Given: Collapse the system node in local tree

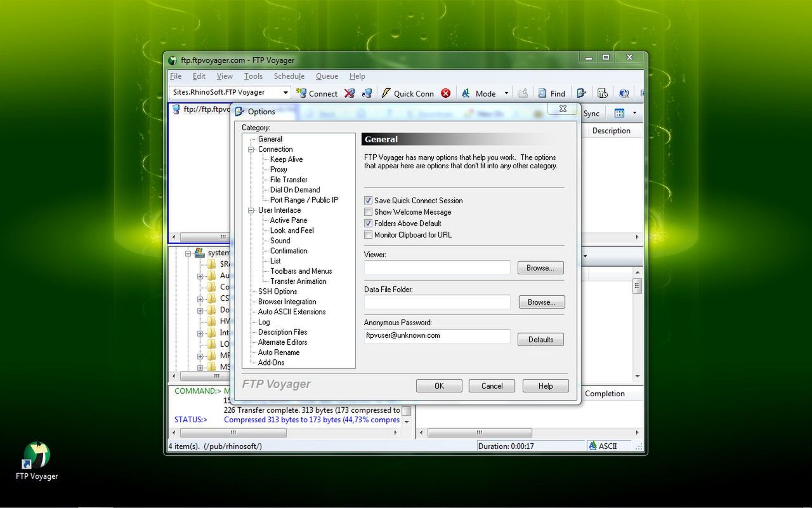Looking at the screenshot, I should pyautogui.click(x=188, y=253).
